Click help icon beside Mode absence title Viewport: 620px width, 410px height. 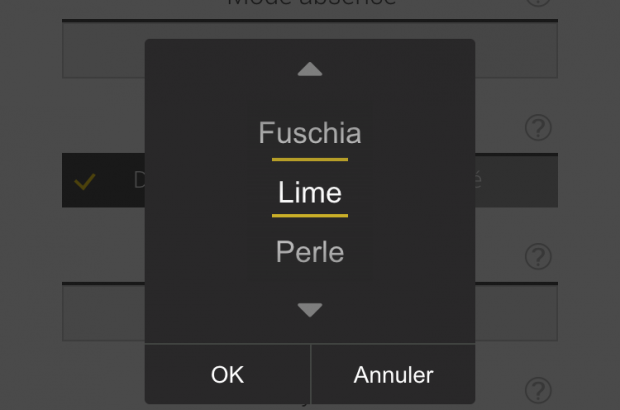tap(538, 3)
